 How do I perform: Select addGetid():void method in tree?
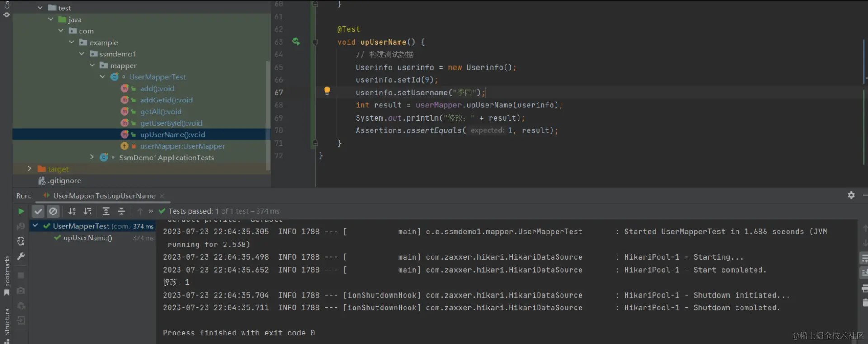(166, 100)
